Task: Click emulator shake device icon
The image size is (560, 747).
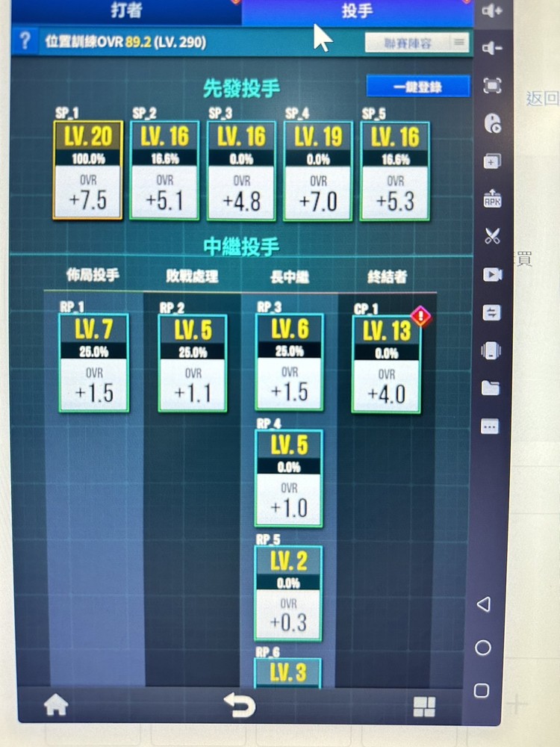Action: click(x=491, y=350)
